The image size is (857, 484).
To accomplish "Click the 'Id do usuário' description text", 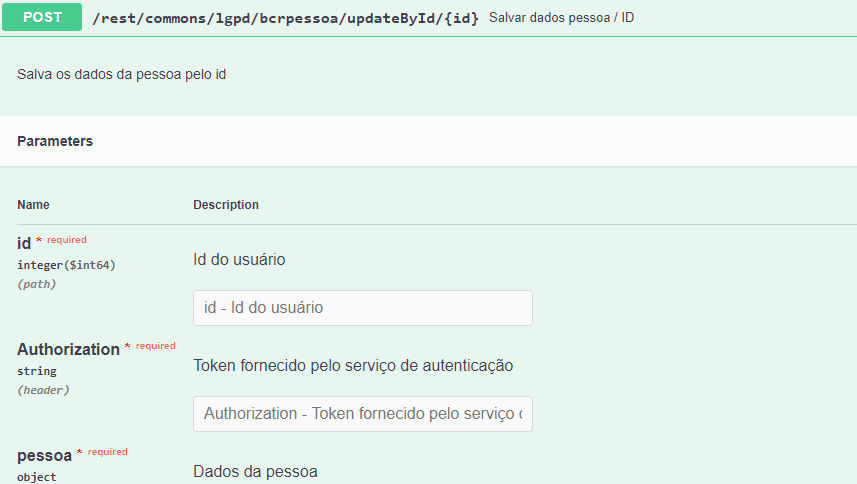I will pyautogui.click(x=239, y=260).
